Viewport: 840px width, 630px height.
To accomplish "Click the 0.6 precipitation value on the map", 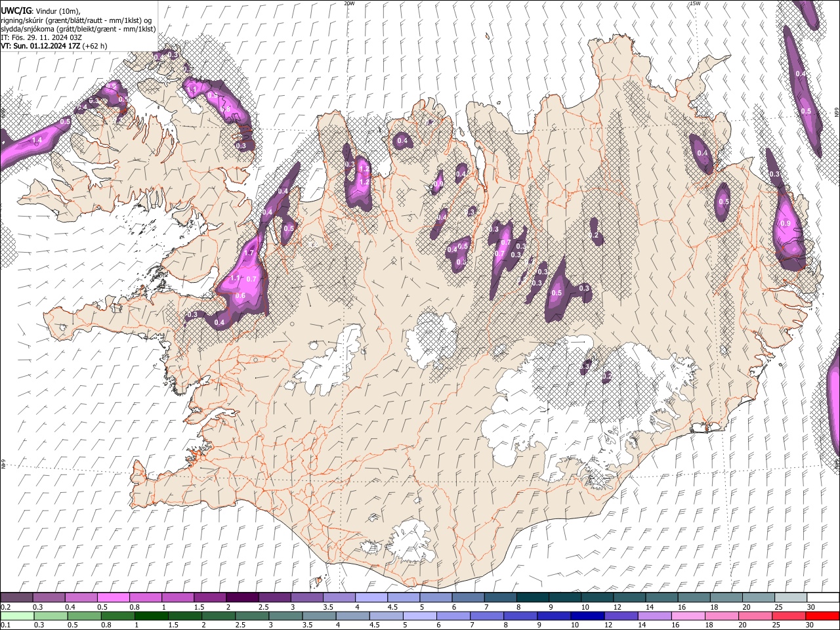I will point(240,296).
